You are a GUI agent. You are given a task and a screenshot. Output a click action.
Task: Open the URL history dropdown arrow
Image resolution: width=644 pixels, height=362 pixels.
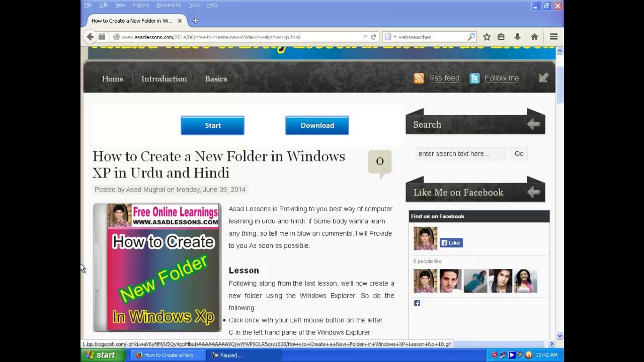(365, 37)
